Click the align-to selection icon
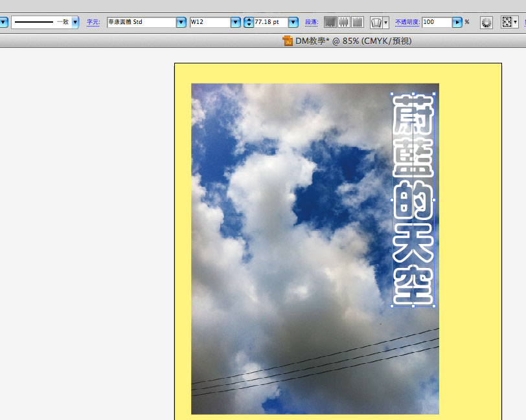 [x=507, y=22]
